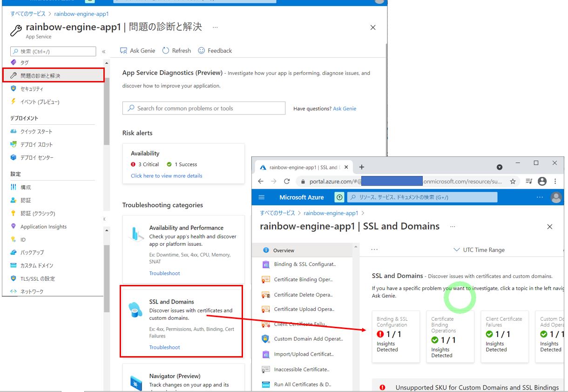Click the 認証 (クラシック) key icon
This screenshot has height=392, width=568.
tap(13, 213)
